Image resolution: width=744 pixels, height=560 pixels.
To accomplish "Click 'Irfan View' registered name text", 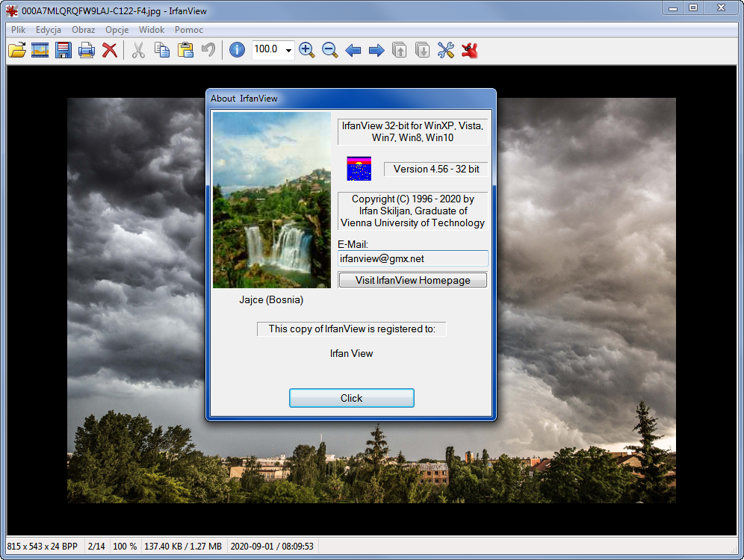I will [x=352, y=353].
